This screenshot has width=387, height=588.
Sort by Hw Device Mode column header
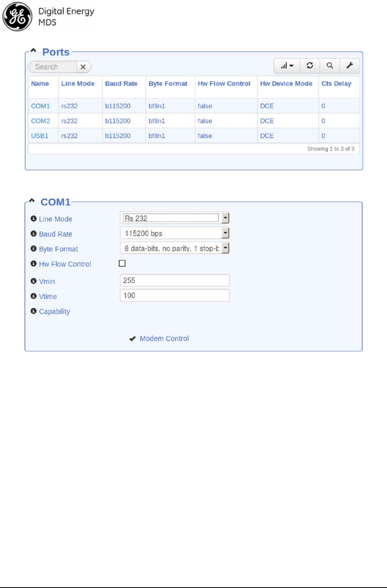click(x=286, y=83)
